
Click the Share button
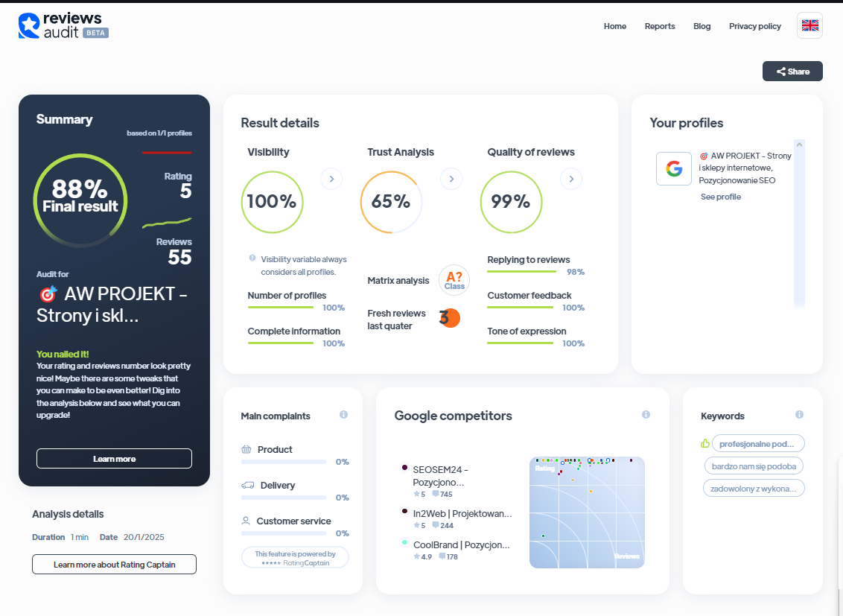tap(792, 72)
